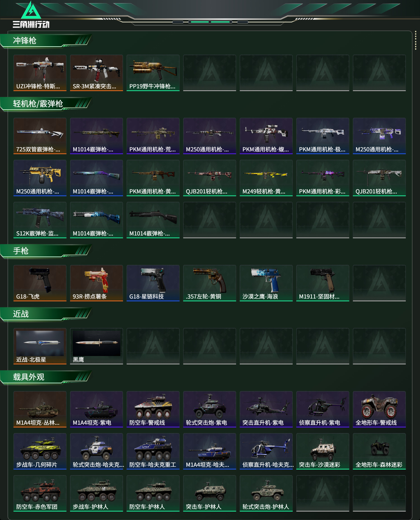Select the S12K霰弹枪 skin
Screen dimensions: 420x520
click(x=40, y=220)
